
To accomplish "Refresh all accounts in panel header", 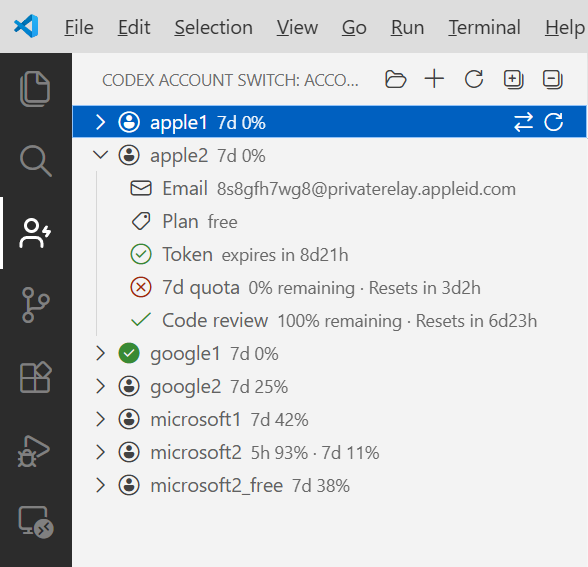I will tap(474, 79).
